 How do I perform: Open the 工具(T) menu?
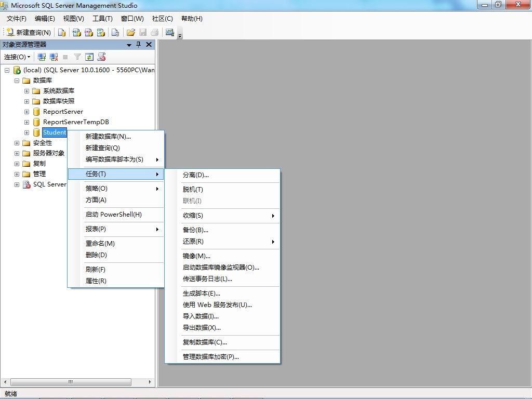(x=102, y=19)
